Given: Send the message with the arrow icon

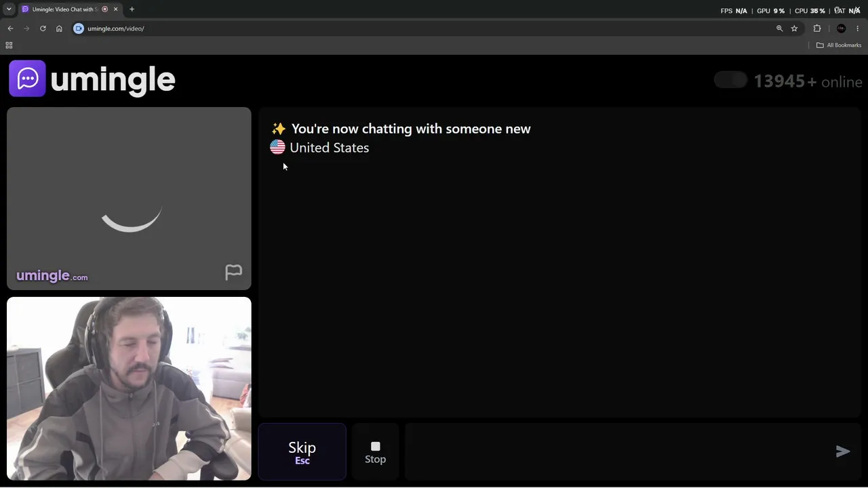Looking at the screenshot, I should [843, 451].
